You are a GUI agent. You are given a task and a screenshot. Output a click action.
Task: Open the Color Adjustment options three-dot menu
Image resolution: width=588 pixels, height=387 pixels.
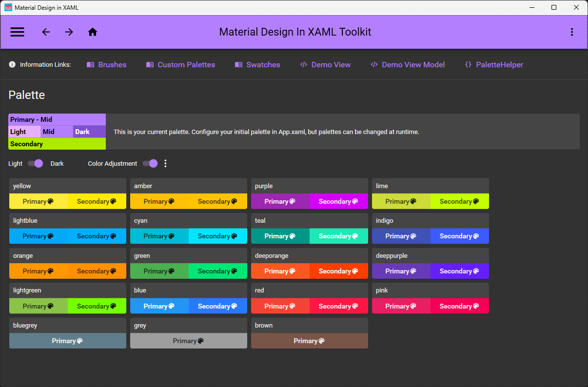[165, 163]
